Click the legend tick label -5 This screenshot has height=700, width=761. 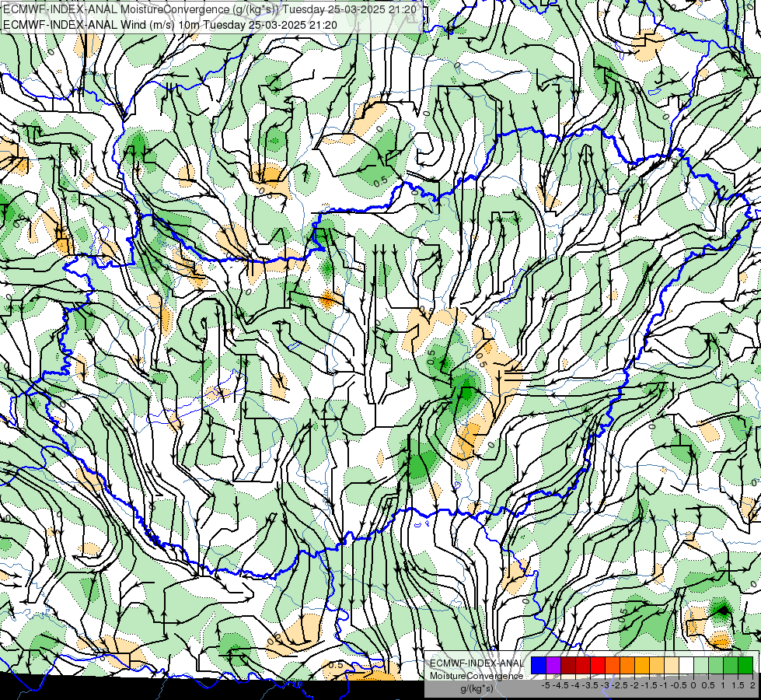[546, 685]
